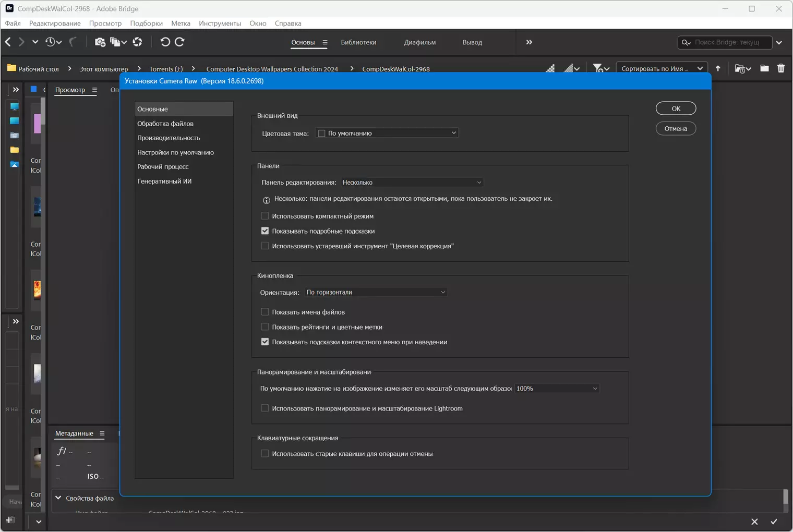This screenshot has width=793, height=532.
Task: Open the Сортировать по Имя dropdown
Action: tap(662, 68)
